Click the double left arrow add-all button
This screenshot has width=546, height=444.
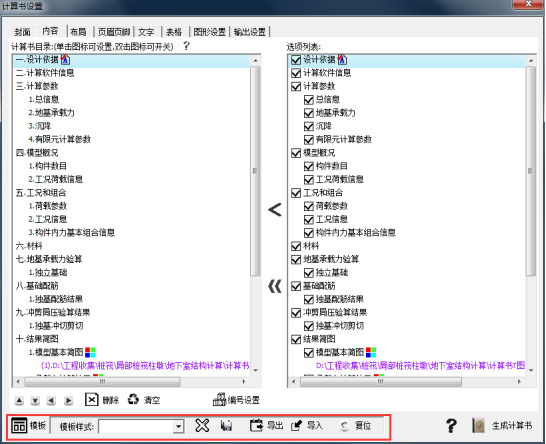click(x=275, y=286)
